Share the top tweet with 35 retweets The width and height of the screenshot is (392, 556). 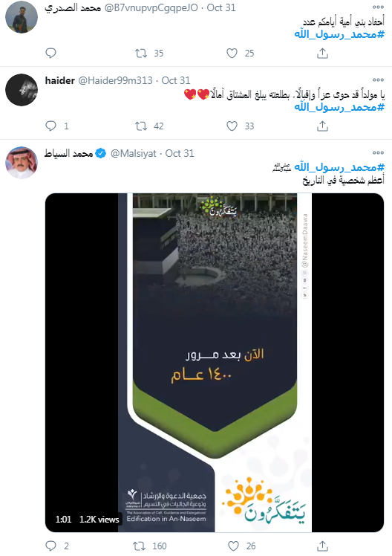[322, 54]
